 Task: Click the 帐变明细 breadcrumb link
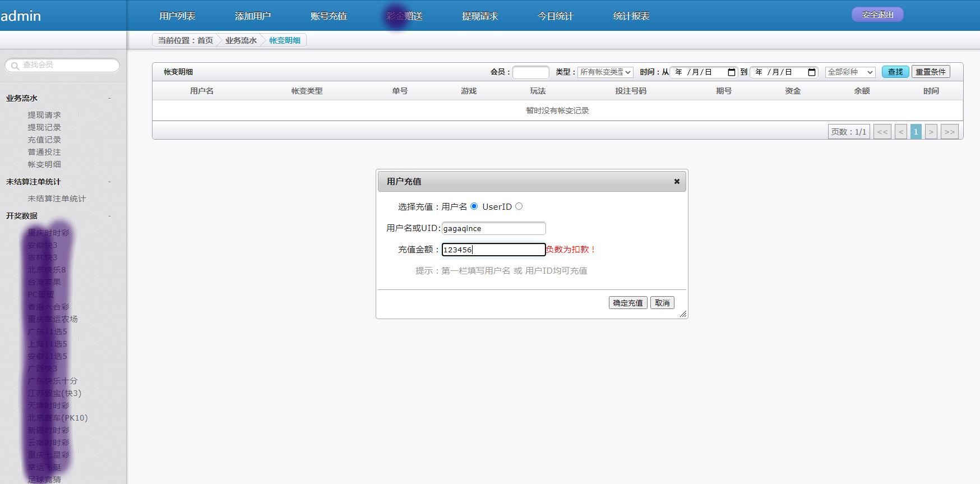285,40
